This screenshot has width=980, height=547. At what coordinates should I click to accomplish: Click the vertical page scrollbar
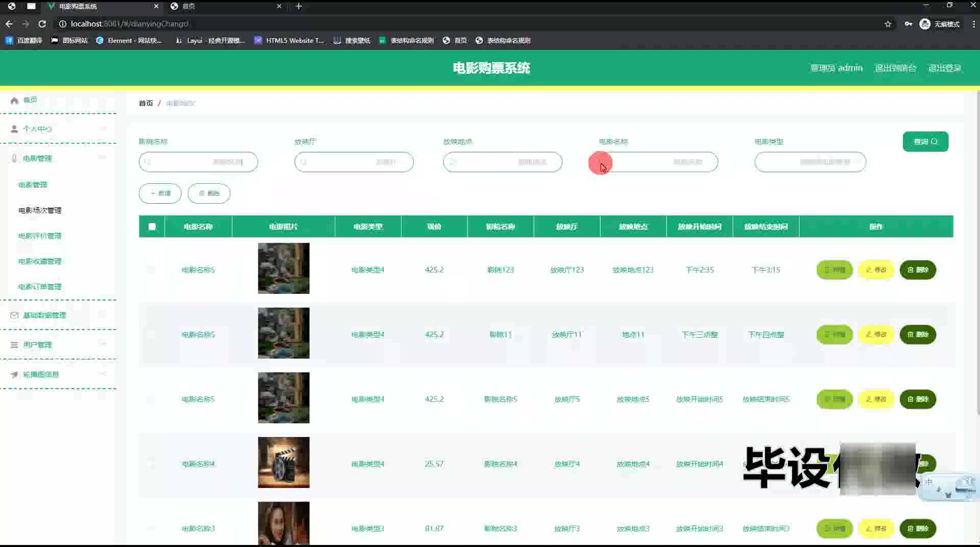coord(977,253)
